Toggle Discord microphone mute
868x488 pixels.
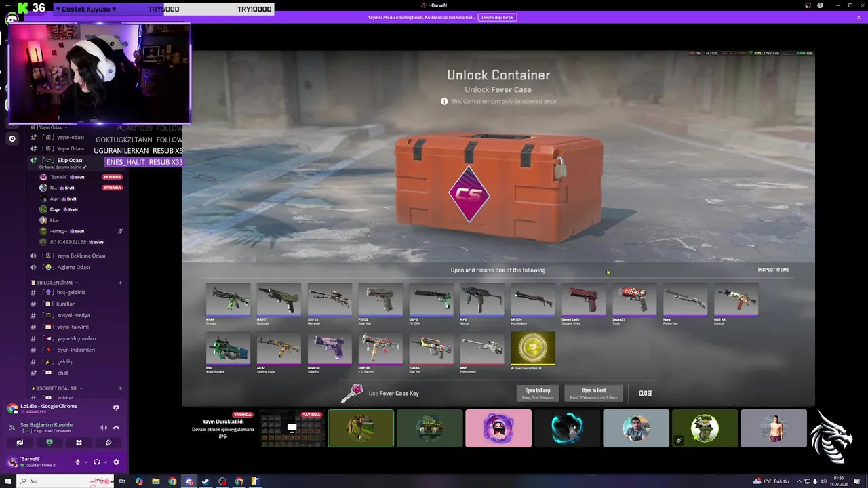pos(77,462)
